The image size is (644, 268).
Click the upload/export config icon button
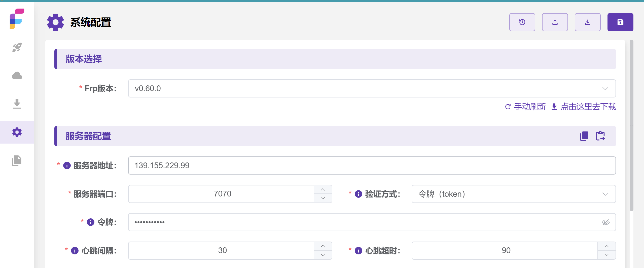[555, 22]
